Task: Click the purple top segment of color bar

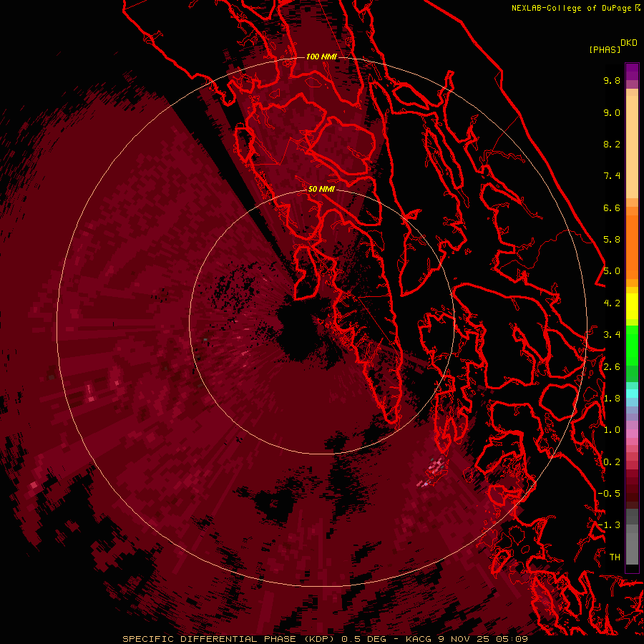Action: (632, 72)
